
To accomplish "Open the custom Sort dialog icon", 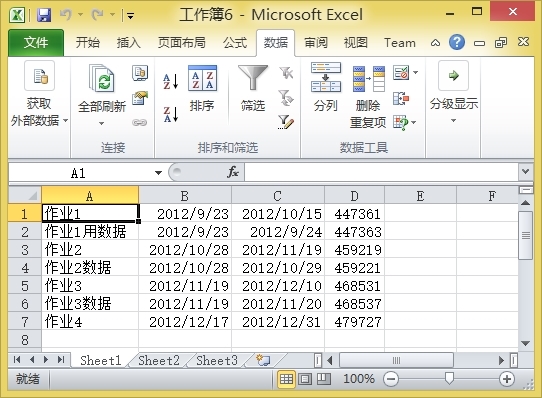I will pyautogui.click(x=203, y=78).
